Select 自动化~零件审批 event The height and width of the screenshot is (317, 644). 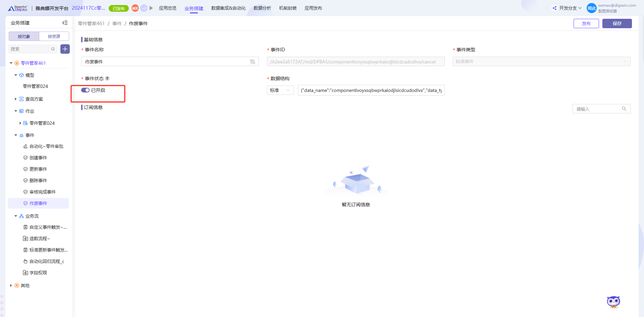point(46,146)
